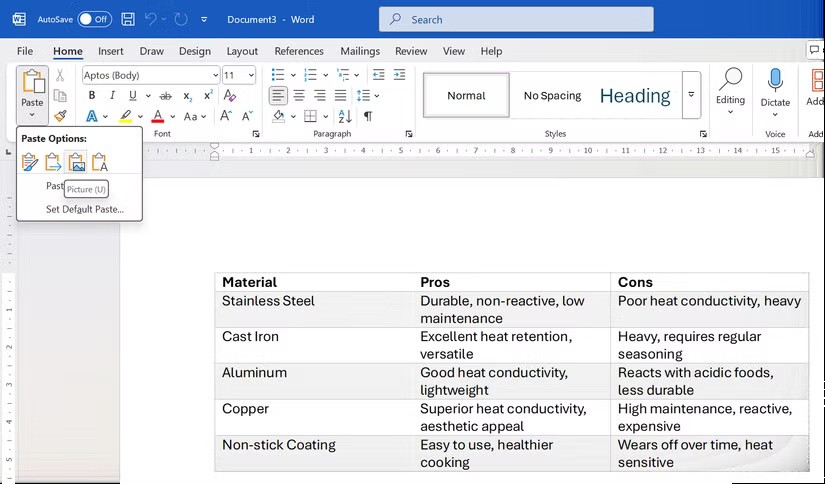Select the Merge Formatting paste option
Screen dimensions: 825x484
click(53, 162)
